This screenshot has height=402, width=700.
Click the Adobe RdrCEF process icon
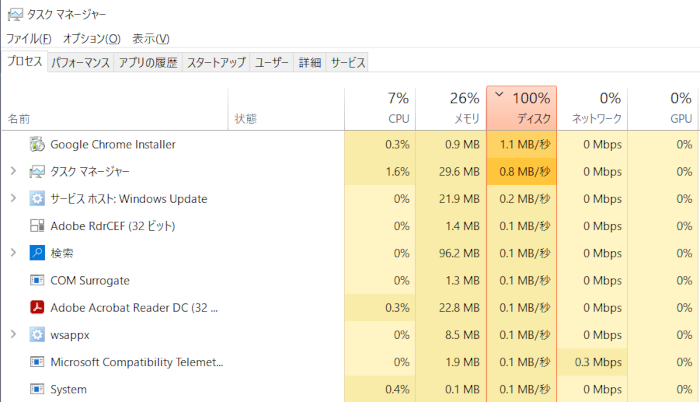pyautogui.click(x=37, y=226)
